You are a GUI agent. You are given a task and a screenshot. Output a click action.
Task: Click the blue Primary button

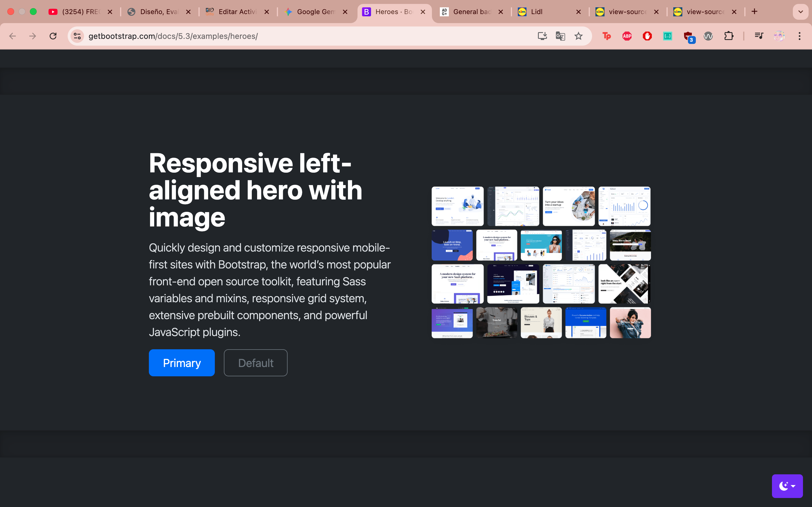coord(182,363)
